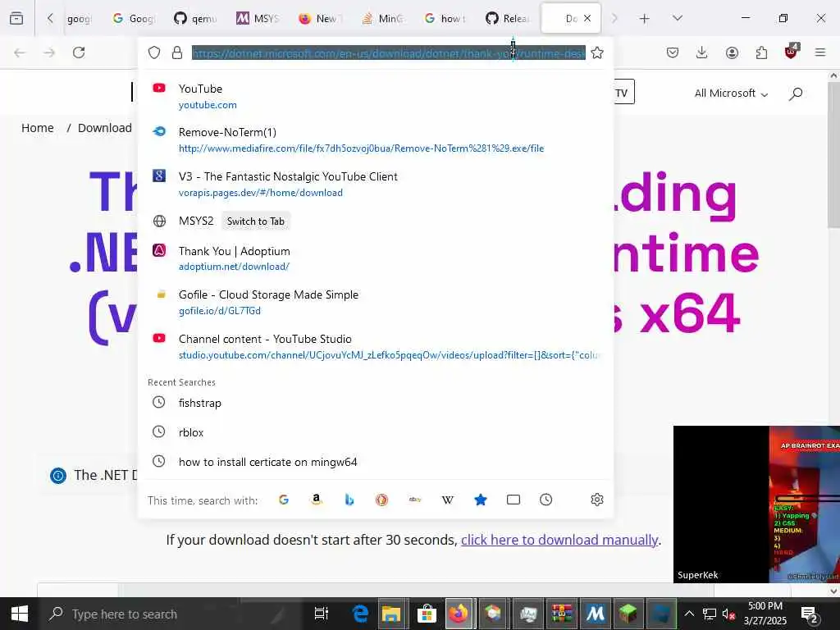
Task: Go back using the back arrow
Action: (x=20, y=52)
